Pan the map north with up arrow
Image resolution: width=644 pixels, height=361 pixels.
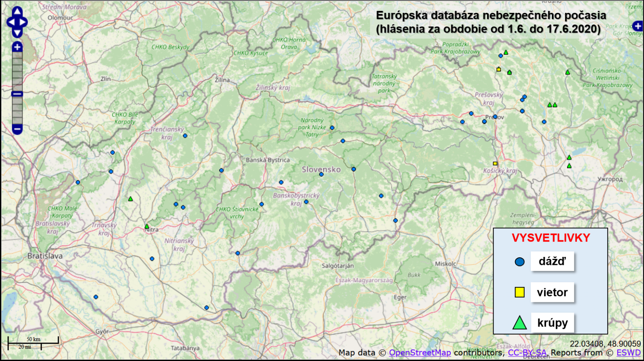pyautogui.click(x=17, y=12)
